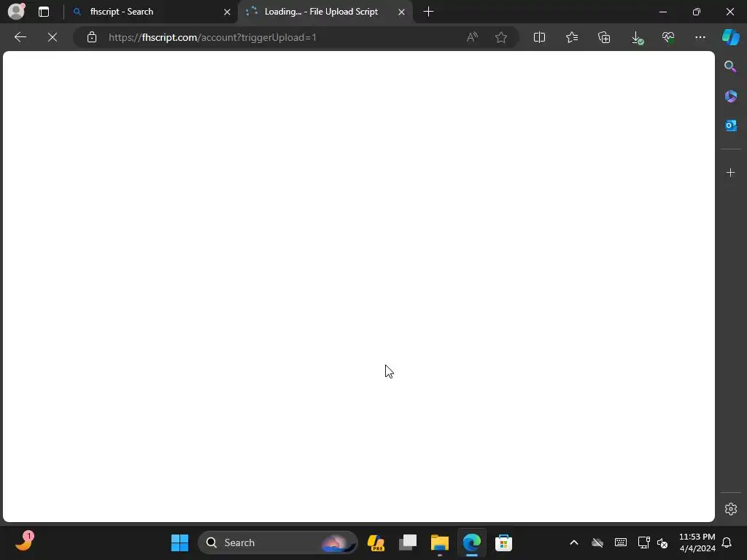Open sidebar settings gear

[731, 508]
